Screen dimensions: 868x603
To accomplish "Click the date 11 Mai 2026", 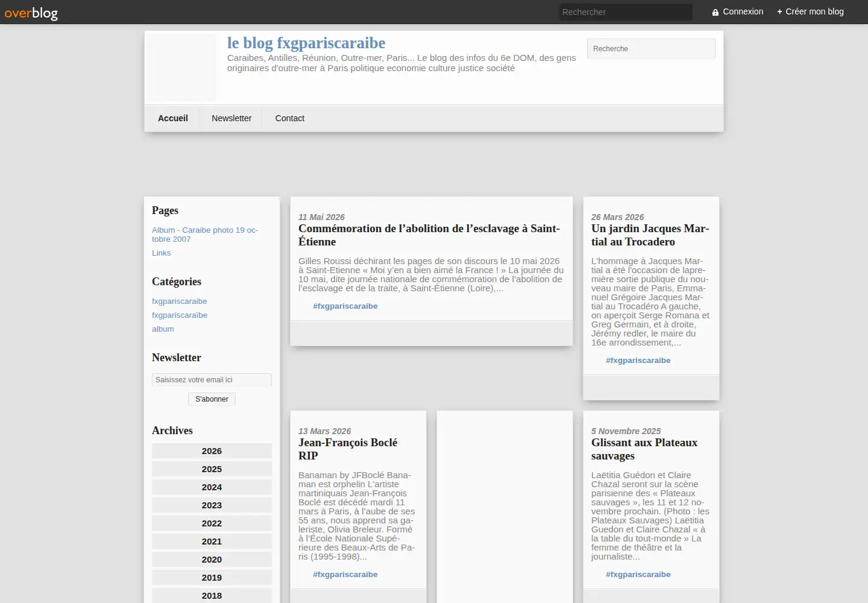I will click(x=321, y=217).
